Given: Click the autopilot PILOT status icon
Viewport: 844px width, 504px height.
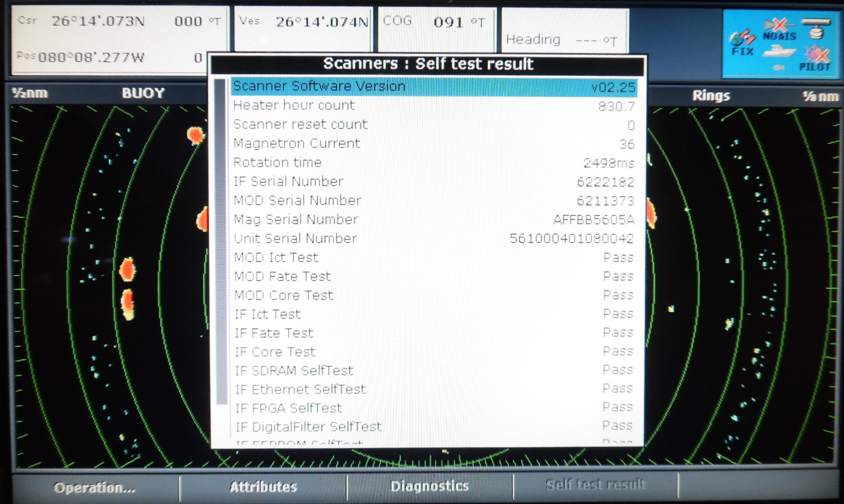Looking at the screenshot, I should click(815, 59).
